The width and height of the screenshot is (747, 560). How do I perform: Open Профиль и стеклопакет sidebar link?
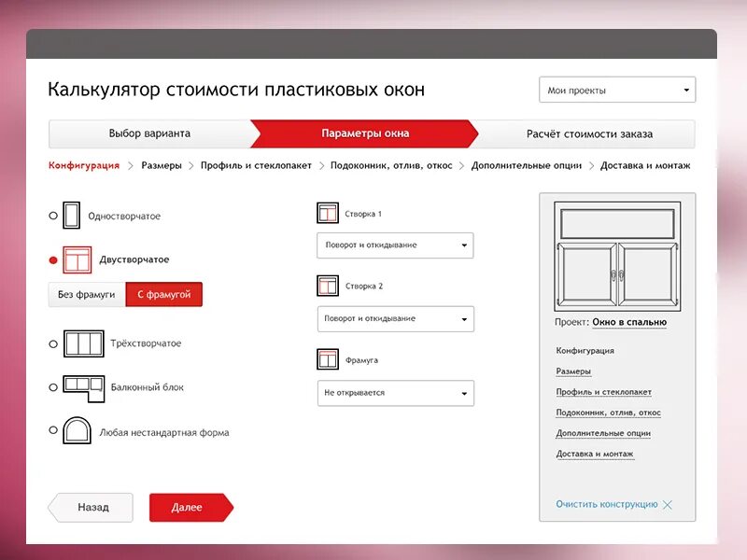(603, 392)
